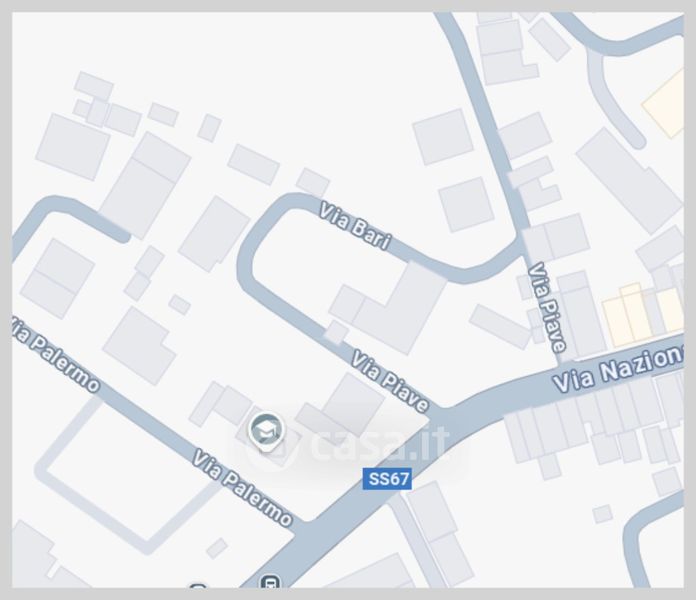The height and width of the screenshot is (600, 696).
Task: Click the upper-left Via Palermo label
Action: tap(55, 354)
